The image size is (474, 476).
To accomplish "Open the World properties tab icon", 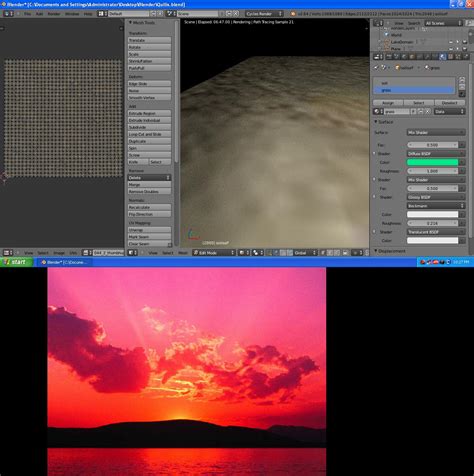I will point(404,56).
